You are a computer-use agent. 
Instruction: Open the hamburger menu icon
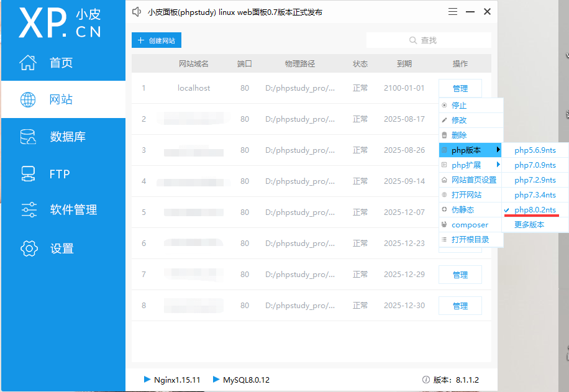[x=452, y=12]
